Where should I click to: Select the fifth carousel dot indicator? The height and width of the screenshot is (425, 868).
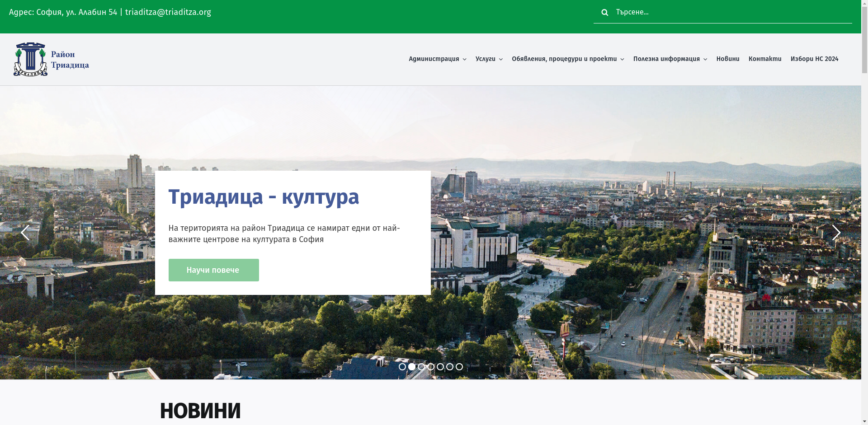(x=440, y=367)
